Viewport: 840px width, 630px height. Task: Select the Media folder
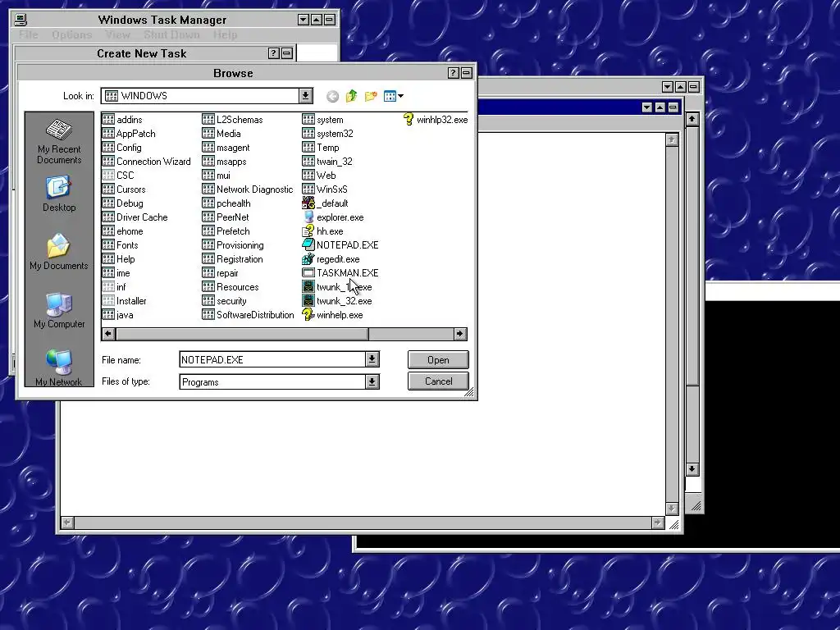point(221,134)
